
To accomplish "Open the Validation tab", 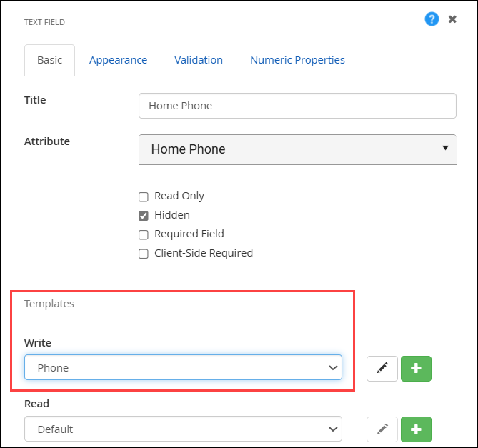I will point(199,60).
